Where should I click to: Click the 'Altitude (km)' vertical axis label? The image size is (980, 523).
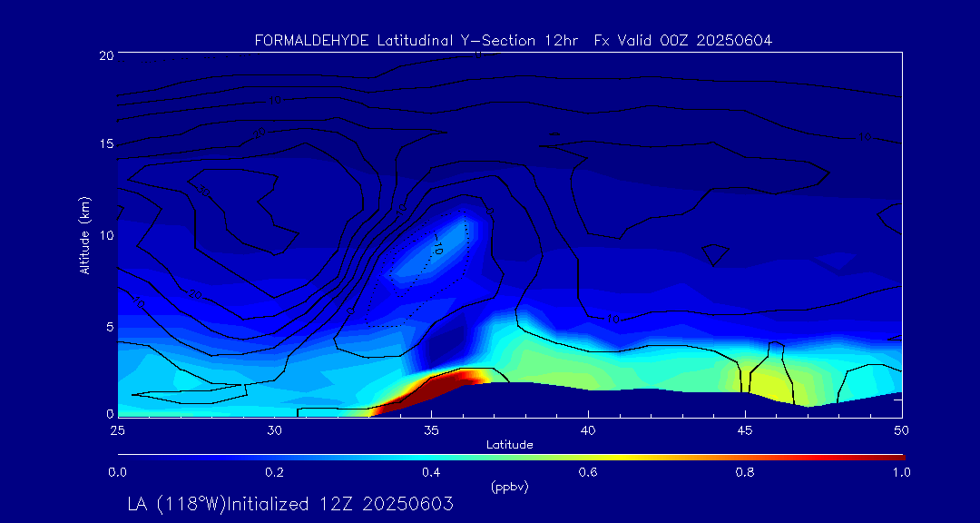pos(84,235)
